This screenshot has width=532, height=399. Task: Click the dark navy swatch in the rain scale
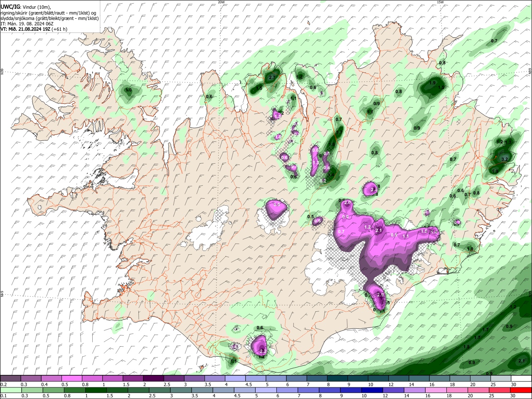pyautogui.click(x=371, y=390)
